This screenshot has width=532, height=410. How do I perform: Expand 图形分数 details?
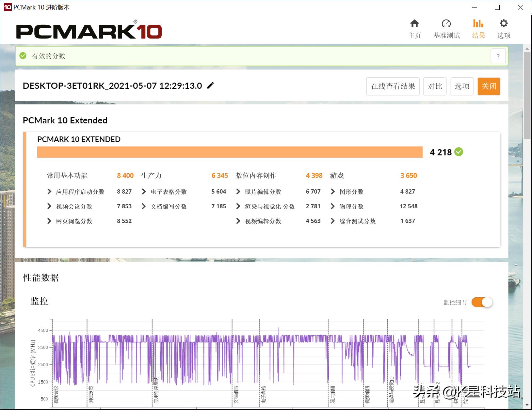(333, 192)
